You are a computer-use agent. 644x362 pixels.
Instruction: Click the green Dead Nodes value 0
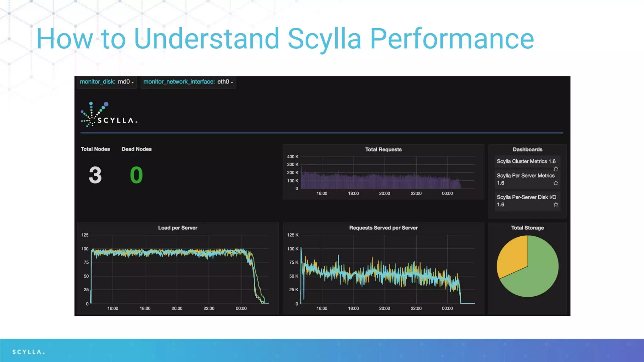pos(136,175)
